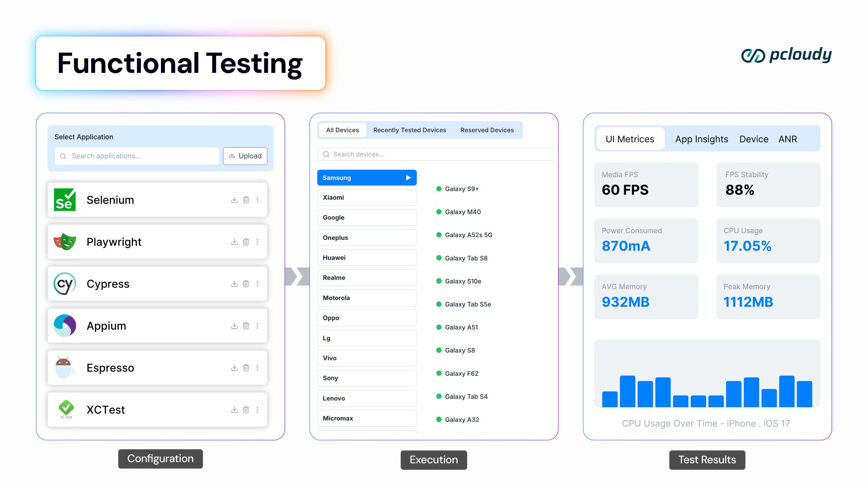868x488 pixels.
Task: Focus the Search applications field
Action: click(x=137, y=156)
